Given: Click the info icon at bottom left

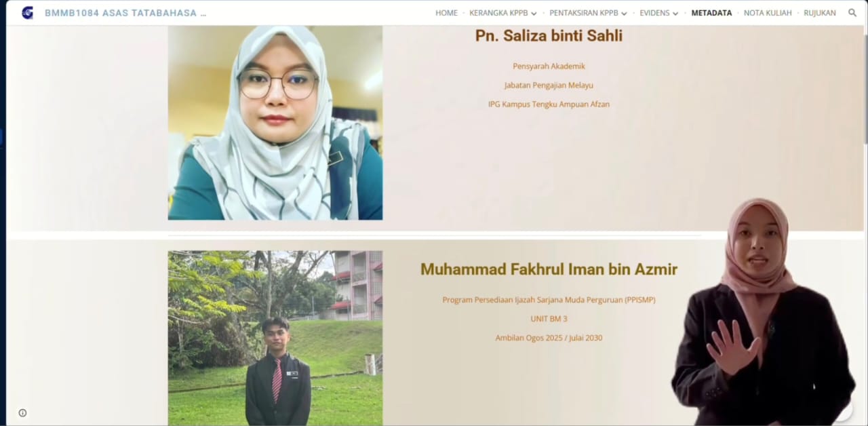Looking at the screenshot, I should click(x=22, y=412).
